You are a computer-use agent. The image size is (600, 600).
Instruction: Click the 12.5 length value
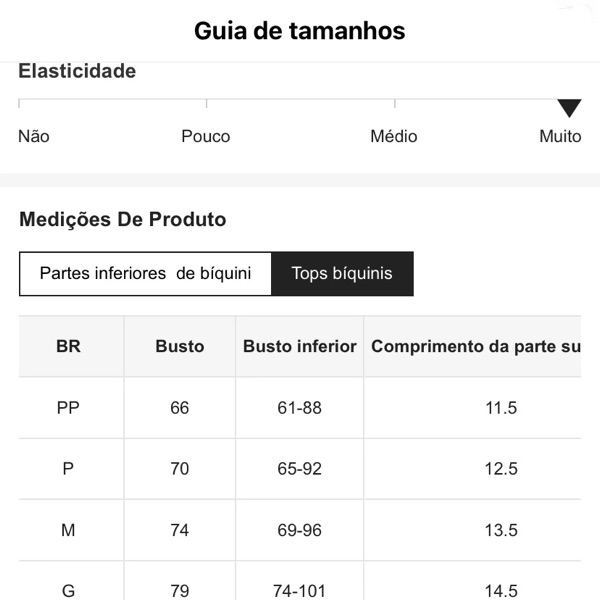501,469
